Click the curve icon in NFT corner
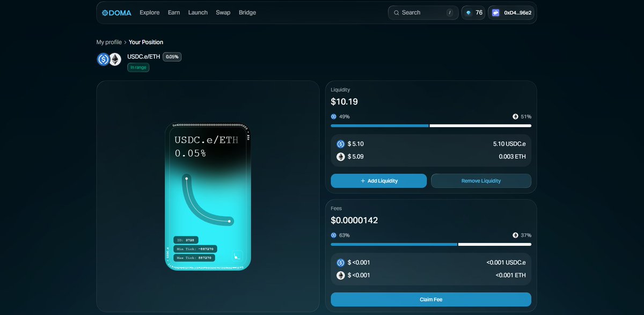 [237, 255]
